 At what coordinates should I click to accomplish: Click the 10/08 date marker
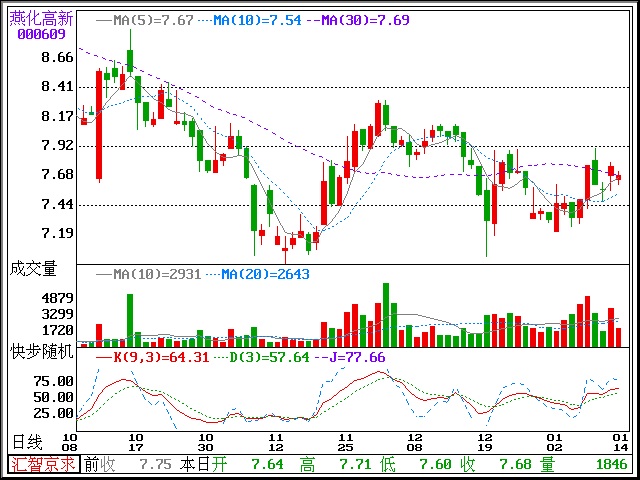coord(69,442)
